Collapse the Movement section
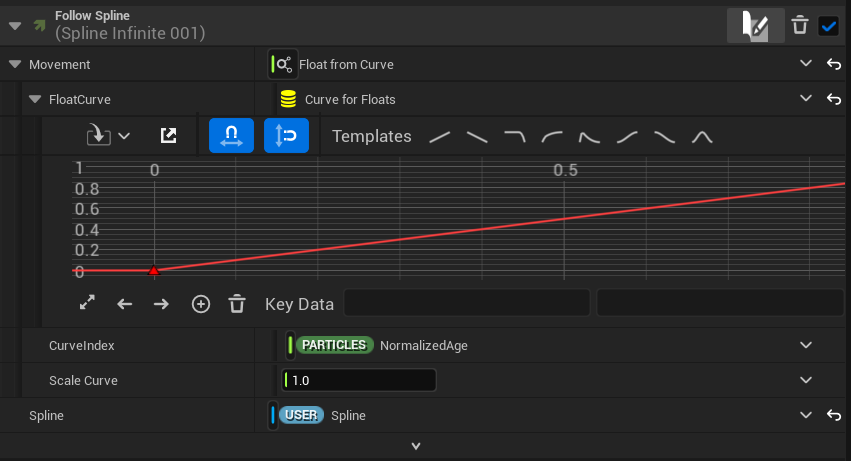The width and height of the screenshot is (851, 461). [x=15, y=64]
